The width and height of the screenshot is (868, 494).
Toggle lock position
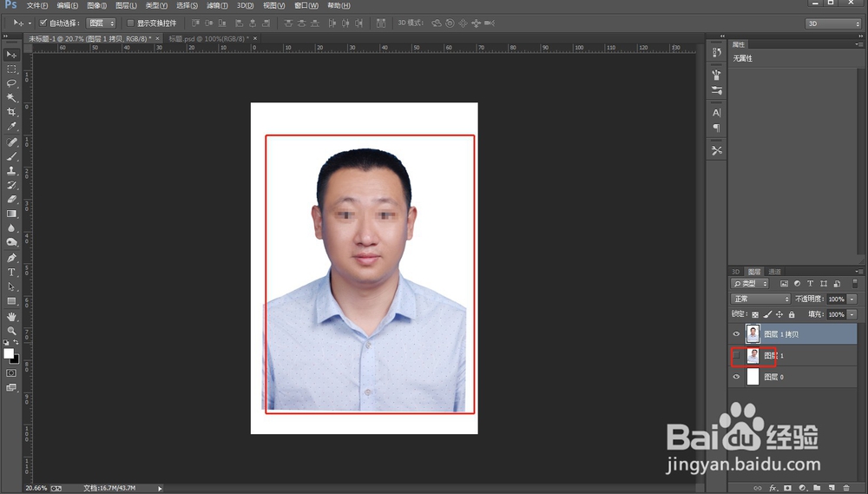[x=779, y=314]
